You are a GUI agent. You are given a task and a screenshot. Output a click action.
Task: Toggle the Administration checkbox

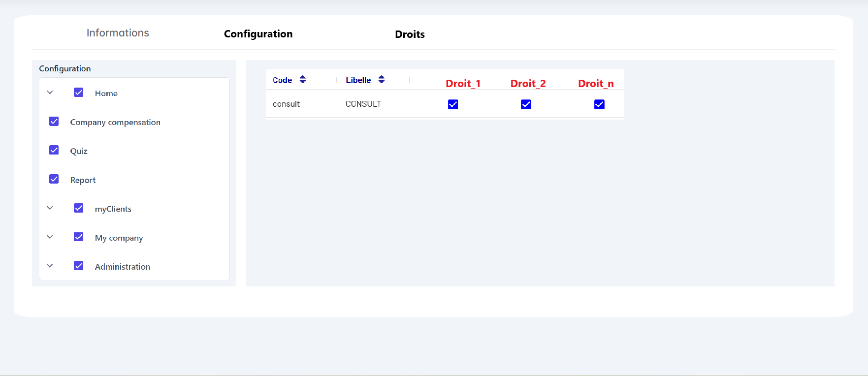pyautogui.click(x=79, y=266)
